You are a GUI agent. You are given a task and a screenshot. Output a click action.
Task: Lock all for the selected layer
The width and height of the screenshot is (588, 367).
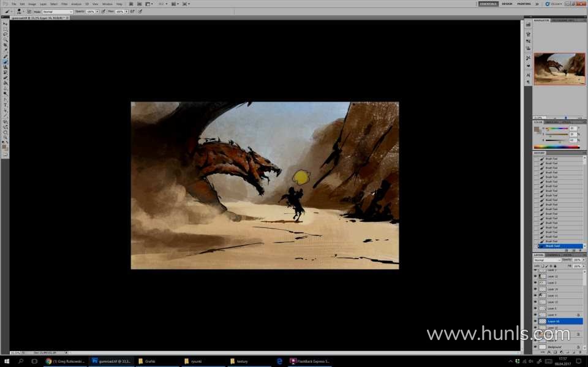click(x=556, y=266)
